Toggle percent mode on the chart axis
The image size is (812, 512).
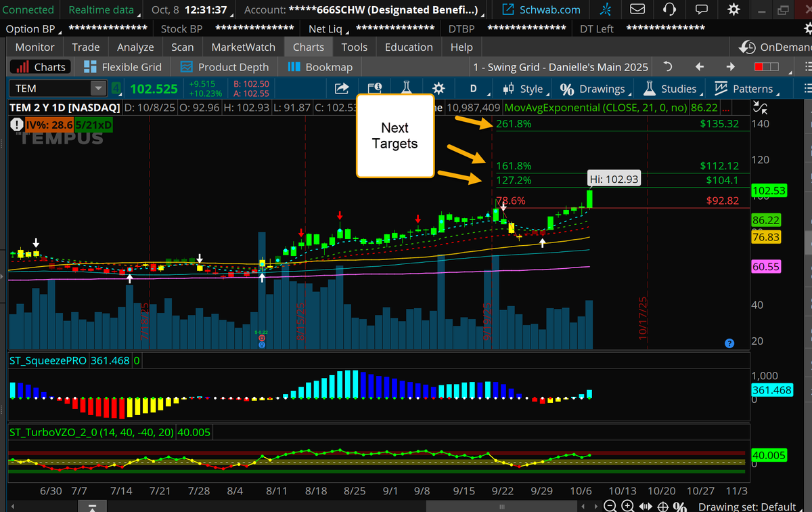tap(679, 505)
